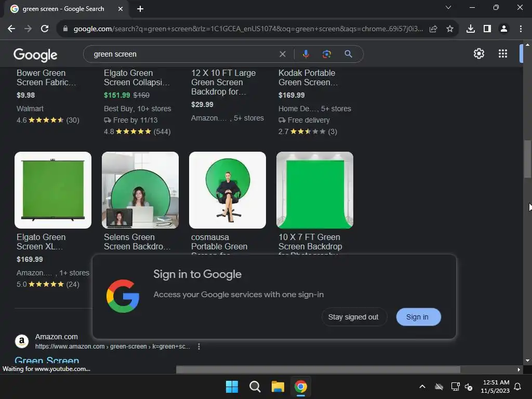Open a new tab
The image size is (532, 399).
[x=140, y=9]
